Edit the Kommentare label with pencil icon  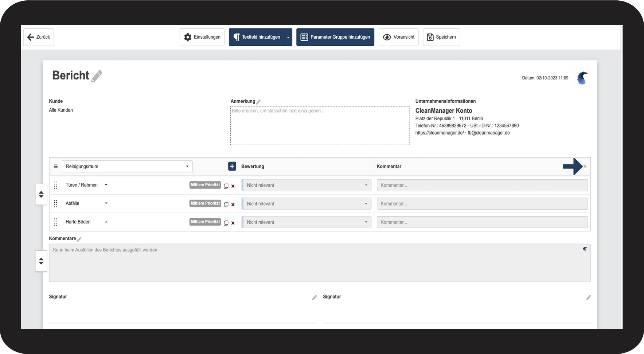click(79, 239)
